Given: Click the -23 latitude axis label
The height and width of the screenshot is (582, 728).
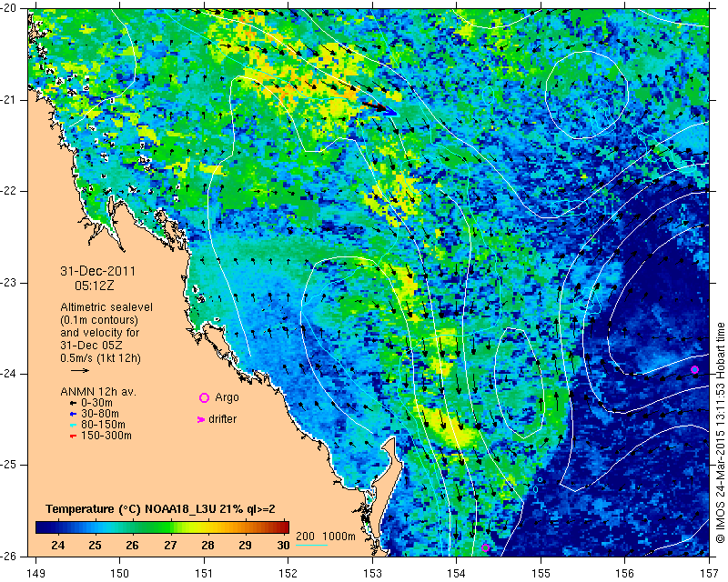Looking at the screenshot, I should point(8,283).
